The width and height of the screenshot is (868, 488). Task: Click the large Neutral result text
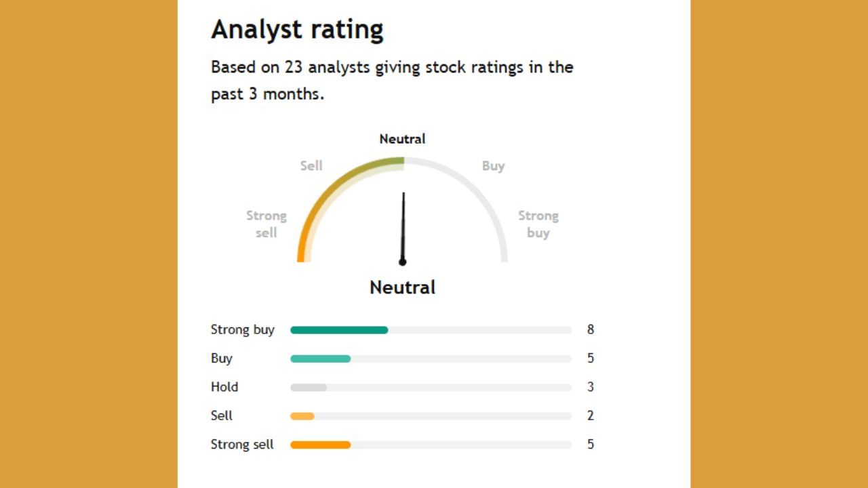pyautogui.click(x=402, y=287)
